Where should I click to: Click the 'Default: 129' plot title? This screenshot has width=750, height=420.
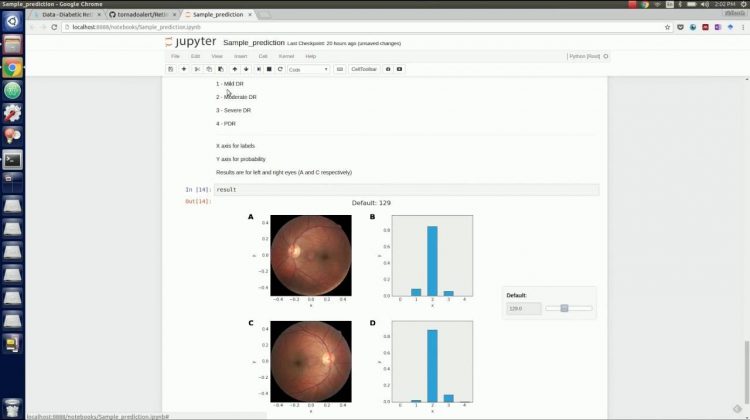pos(371,203)
